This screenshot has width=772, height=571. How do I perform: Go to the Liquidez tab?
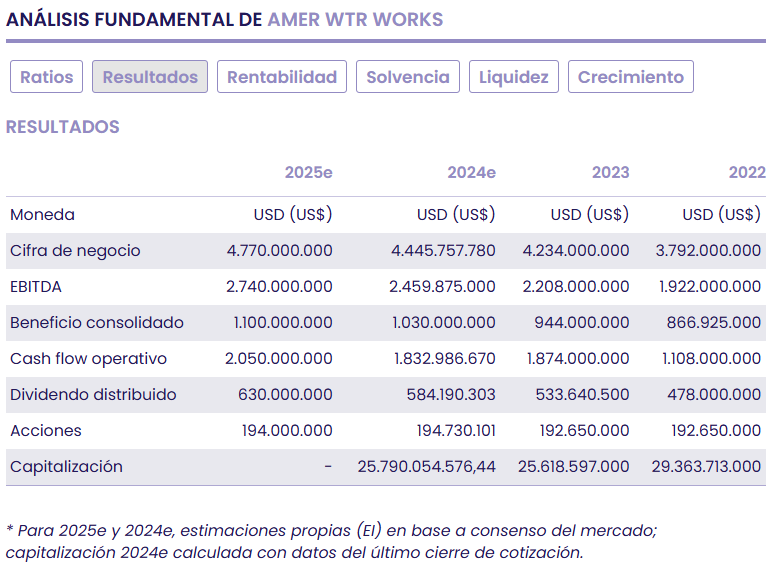514,77
